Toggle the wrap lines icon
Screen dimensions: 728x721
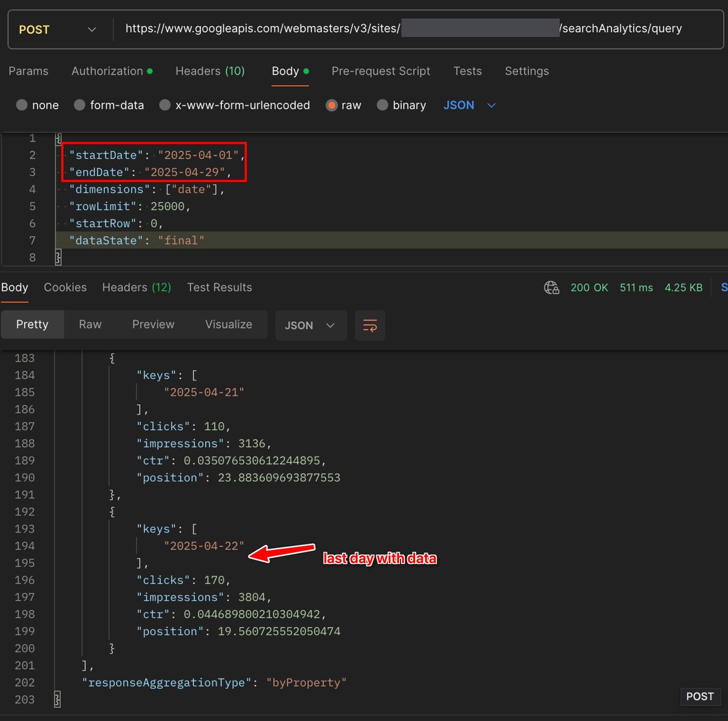(370, 325)
